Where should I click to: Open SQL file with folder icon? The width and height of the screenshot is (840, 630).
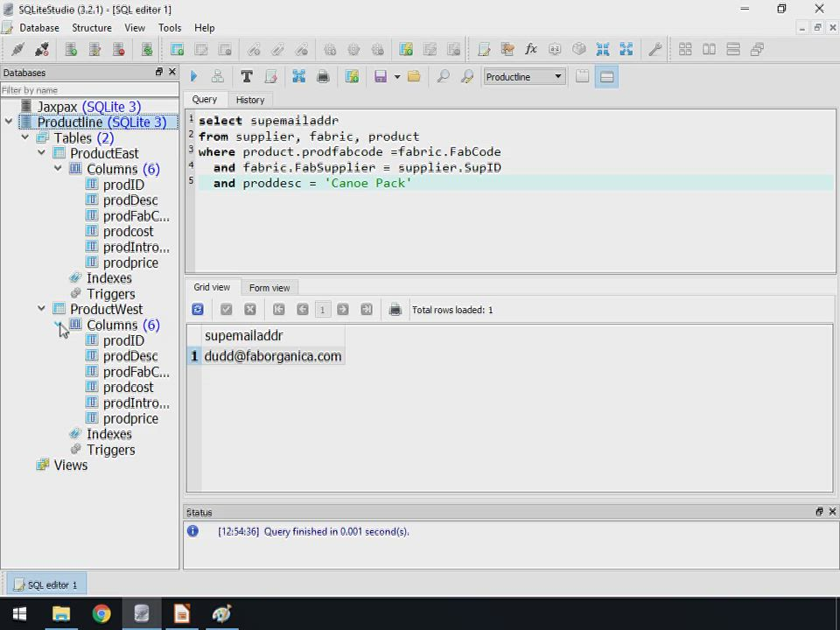tap(414, 77)
